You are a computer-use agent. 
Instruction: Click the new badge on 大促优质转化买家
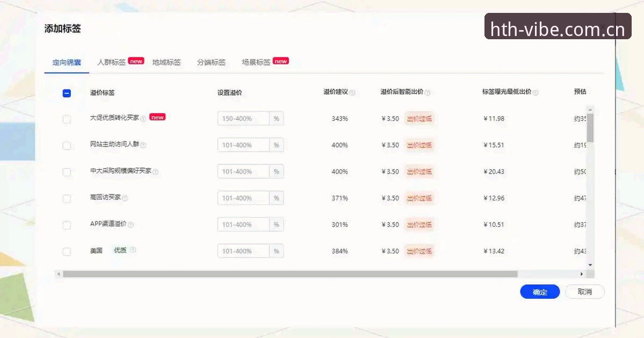pyautogui.click(x=157, y=117)
